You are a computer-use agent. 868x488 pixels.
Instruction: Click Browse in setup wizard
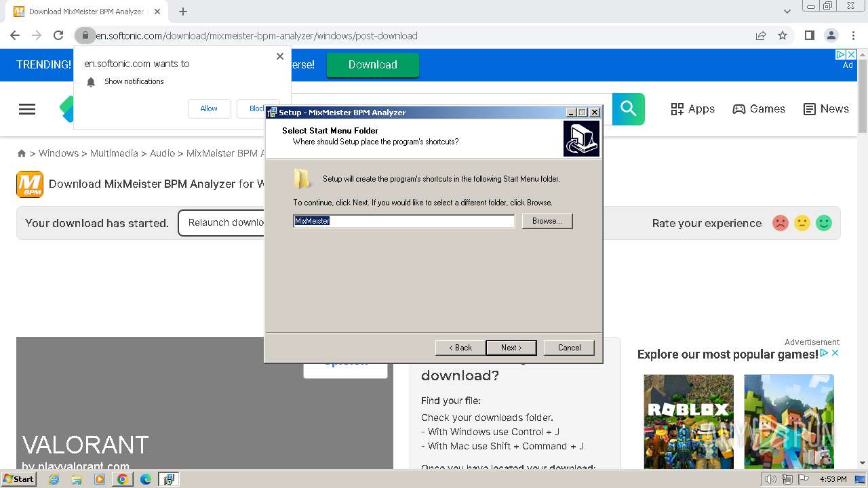547,221
